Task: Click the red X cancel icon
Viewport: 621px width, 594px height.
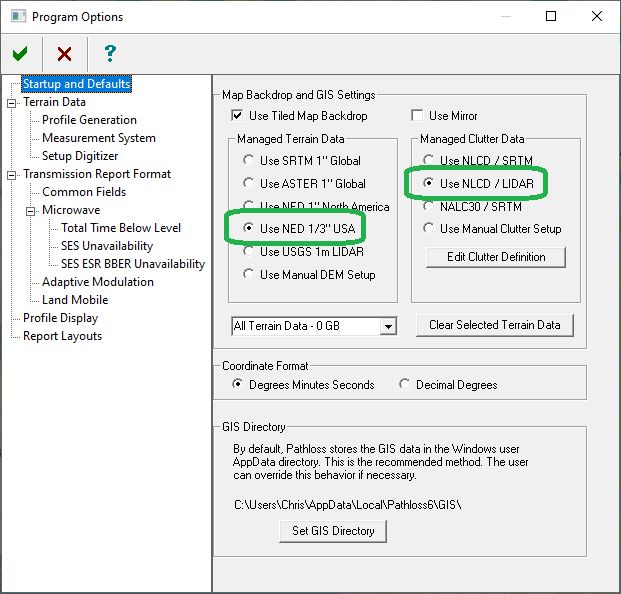Action: [x=64, y=54]
